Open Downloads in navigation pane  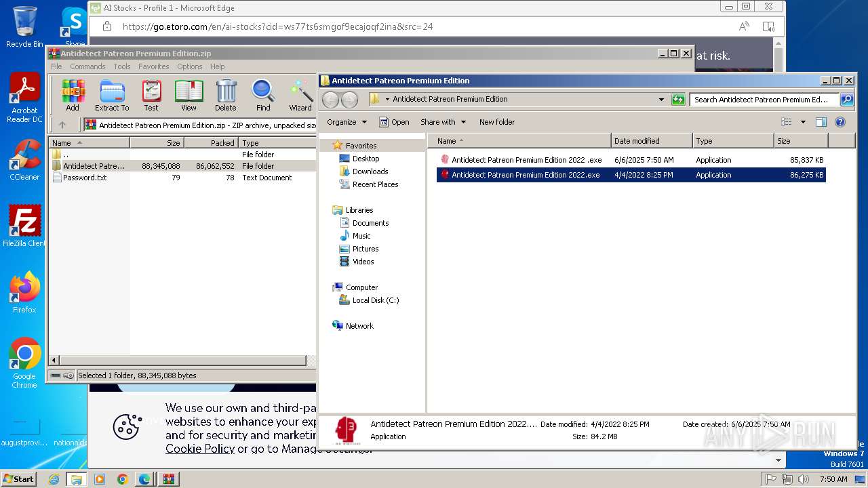click(370, 171)
